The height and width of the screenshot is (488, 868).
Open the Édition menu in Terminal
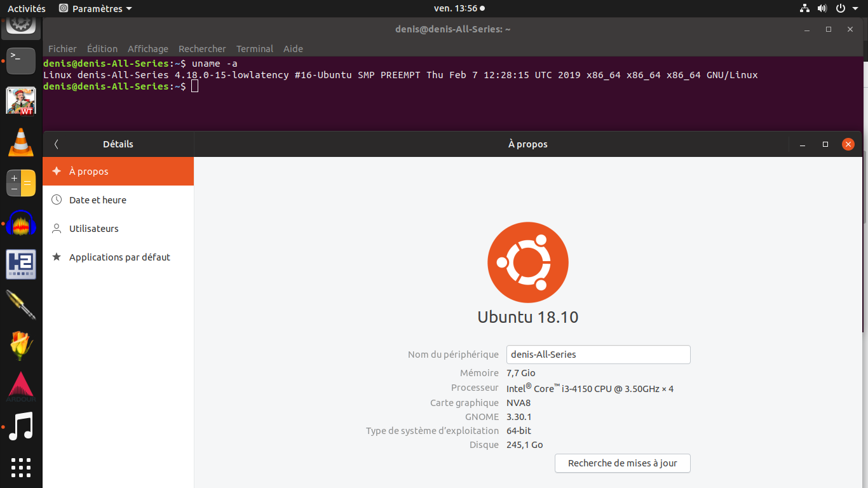[x=102, y=49]
